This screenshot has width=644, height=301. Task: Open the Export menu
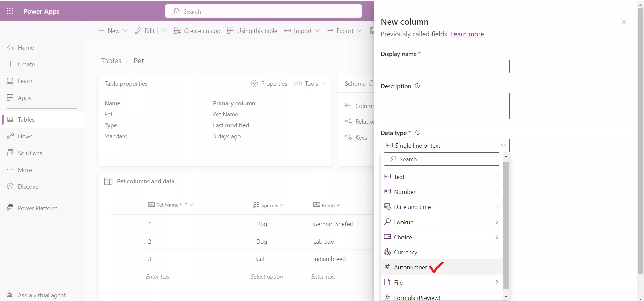(x=344, y=31)
